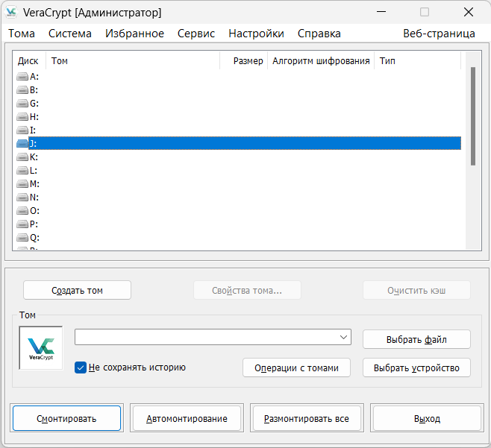
Task: Click the drive icon for G:
Action: pos(22,104)
